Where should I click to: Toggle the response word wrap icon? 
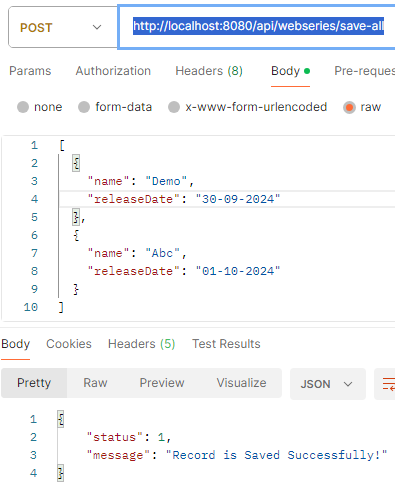388,384
